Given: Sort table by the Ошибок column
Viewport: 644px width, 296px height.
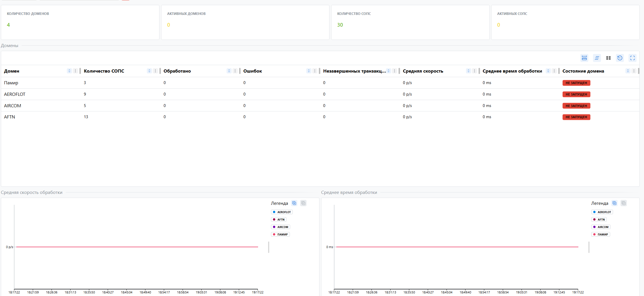Looking at the screenshot, I should 309,71.
